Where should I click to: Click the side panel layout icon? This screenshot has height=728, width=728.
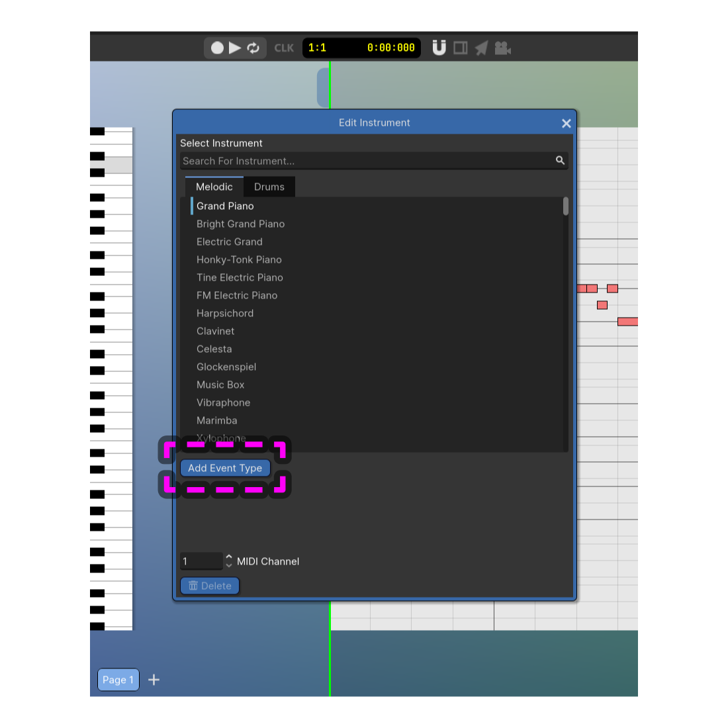(x=461, y=48)
